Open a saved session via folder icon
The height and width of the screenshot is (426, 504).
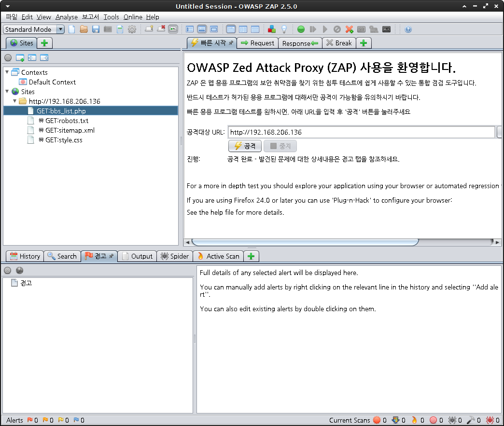click(84, 29)
